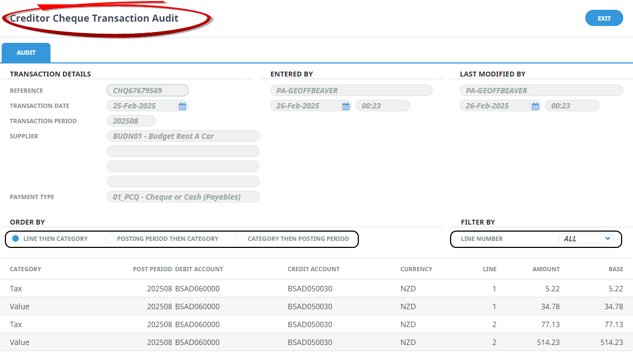Open the Last Modified By calendar picker
Image resolution: width=633 pixels, height=364 pixels.
[535, 106]
